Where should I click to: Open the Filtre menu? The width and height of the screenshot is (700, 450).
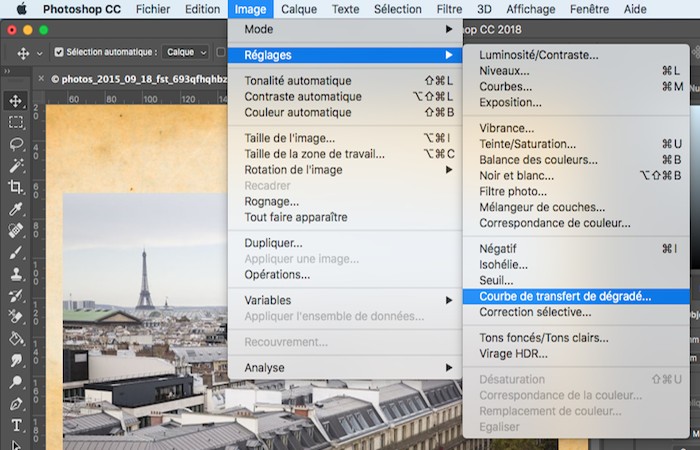point(449,9)
